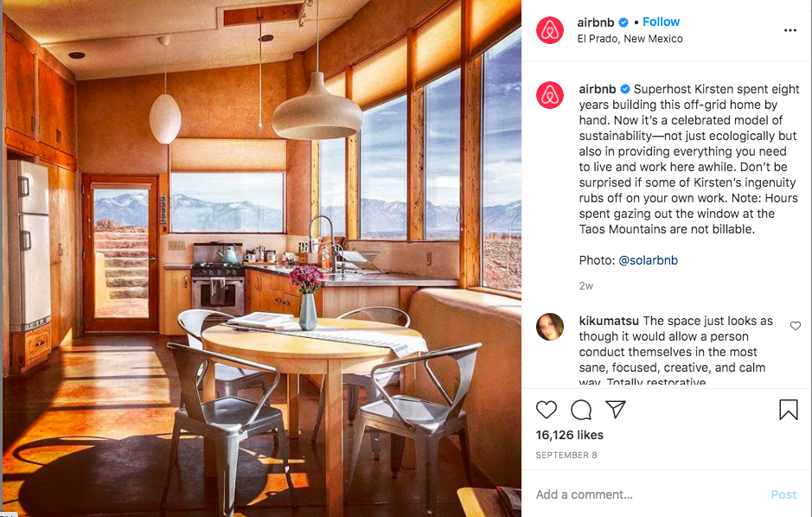
Task: Save post with the bookmark icon
Action: (788, 409)
